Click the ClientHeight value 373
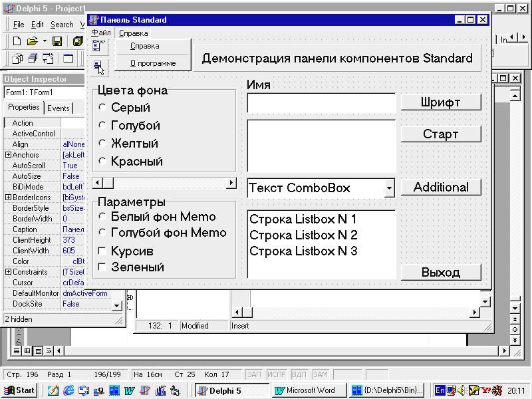Screen dimensions: 532x399 click(x=69, y=240)
